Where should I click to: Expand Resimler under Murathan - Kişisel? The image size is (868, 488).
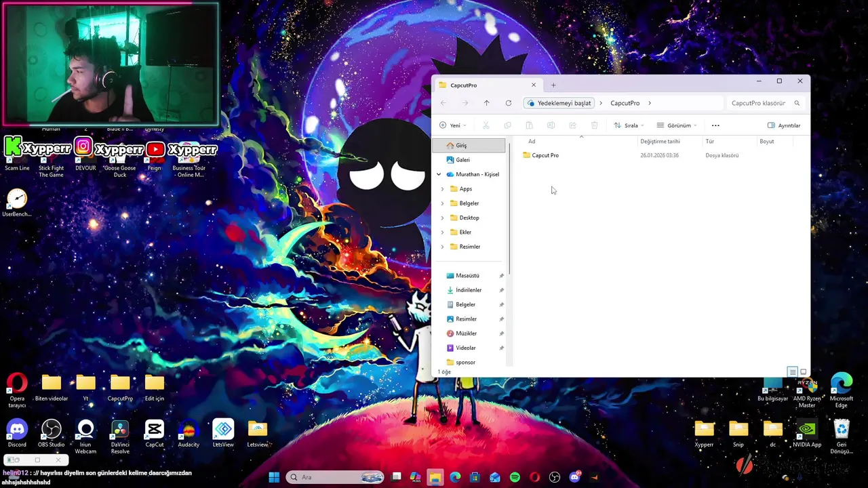click(443, 247)
